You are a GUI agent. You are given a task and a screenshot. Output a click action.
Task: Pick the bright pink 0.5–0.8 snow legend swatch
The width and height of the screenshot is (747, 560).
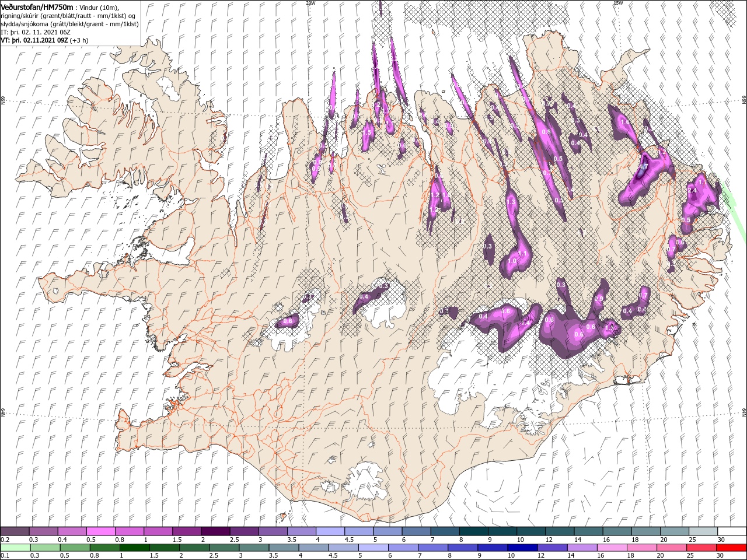click(x=101, y=531)
